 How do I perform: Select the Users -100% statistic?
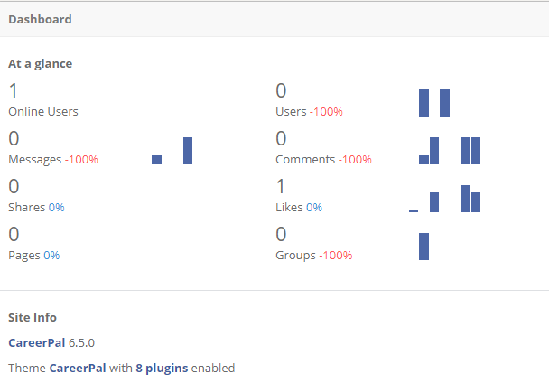tap(309, 111)
